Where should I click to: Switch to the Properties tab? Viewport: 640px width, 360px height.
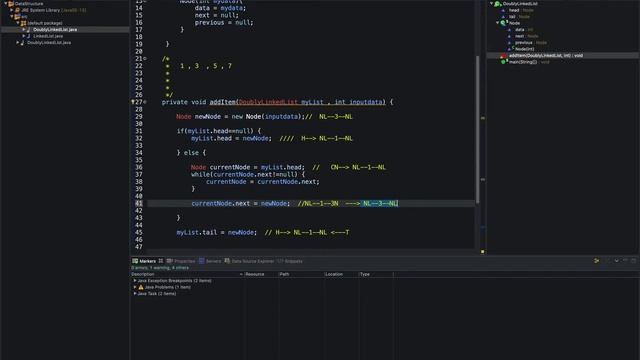(x=181, y=261)
